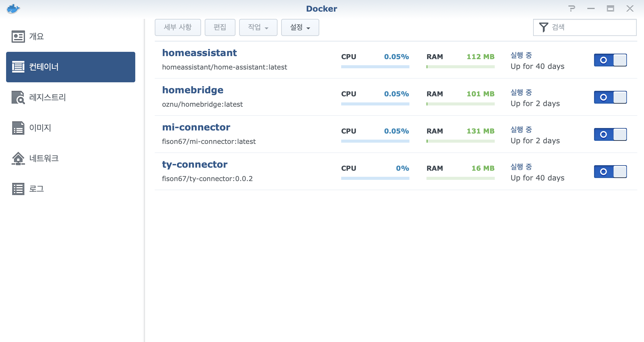Click the 편집 (Edit) button
644x342 pixels.
(220, 27)
